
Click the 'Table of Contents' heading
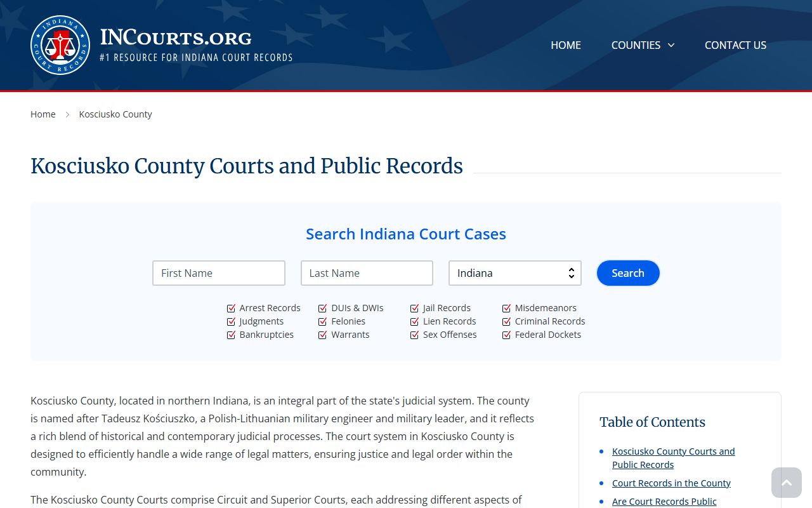click(x=652, y=422)
